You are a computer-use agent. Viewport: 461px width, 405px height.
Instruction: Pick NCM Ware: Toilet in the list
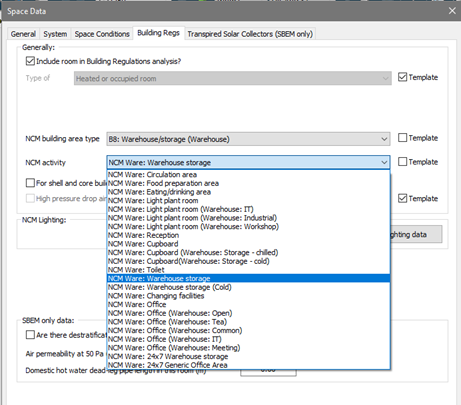click(248, 270)
